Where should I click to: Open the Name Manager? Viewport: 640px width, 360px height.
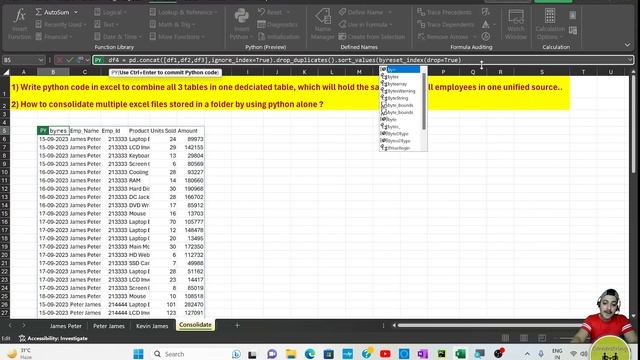click(322, 24)
